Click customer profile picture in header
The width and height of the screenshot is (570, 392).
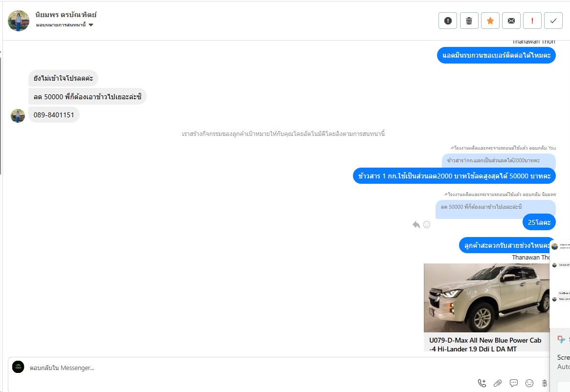pyautogui.click(x=19, y=21)
